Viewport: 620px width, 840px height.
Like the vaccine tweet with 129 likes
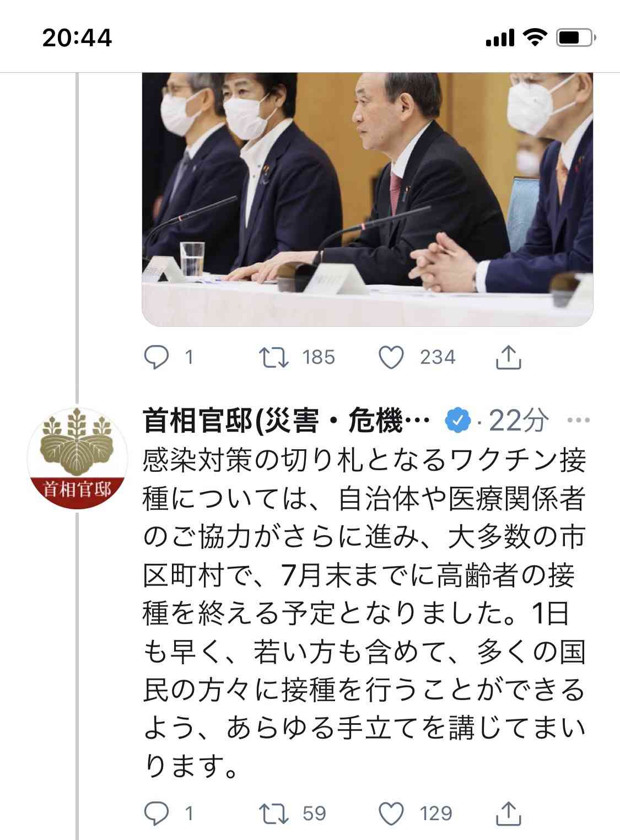coord(392,813)
